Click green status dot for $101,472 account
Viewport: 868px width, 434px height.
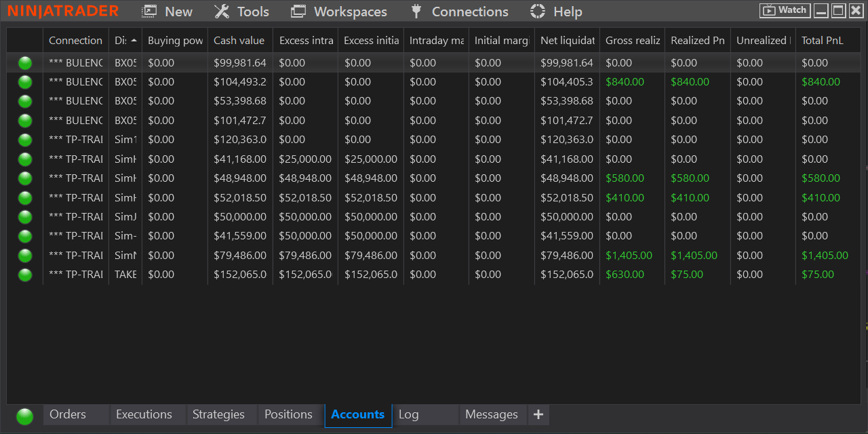[x=25, y=121]
